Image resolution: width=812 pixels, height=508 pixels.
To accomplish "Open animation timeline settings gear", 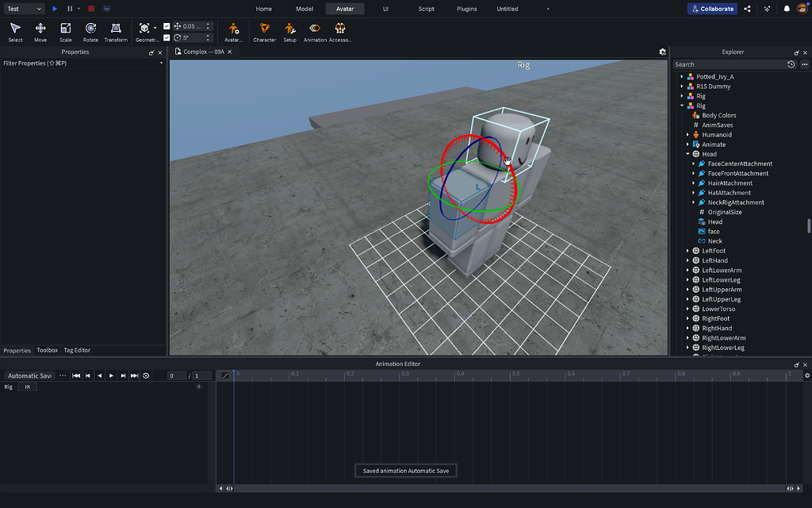I will point(806,375).
